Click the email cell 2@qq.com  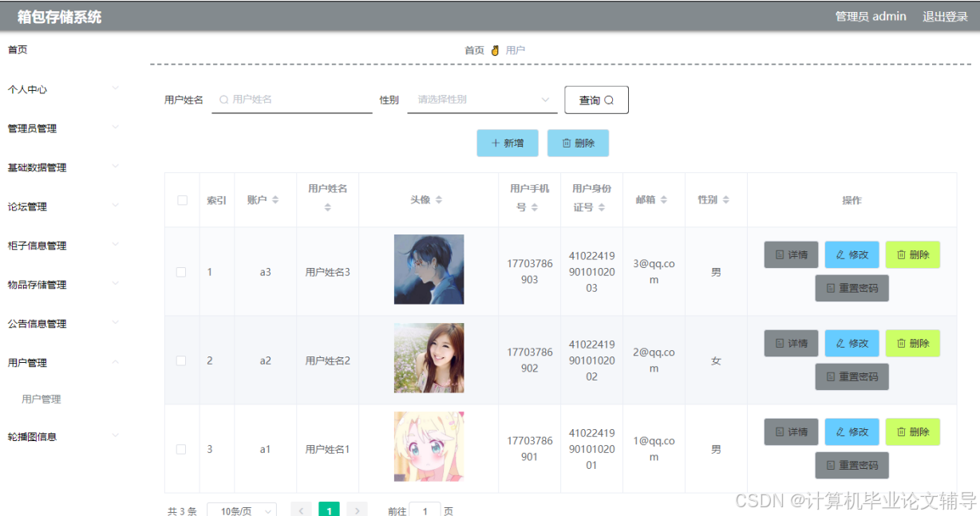click(x=654, y=360)
